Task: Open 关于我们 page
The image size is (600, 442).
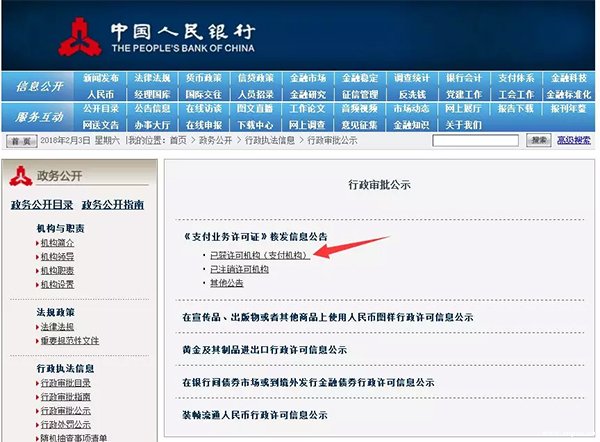Action: pyautogui.click(x=463, y=125)
